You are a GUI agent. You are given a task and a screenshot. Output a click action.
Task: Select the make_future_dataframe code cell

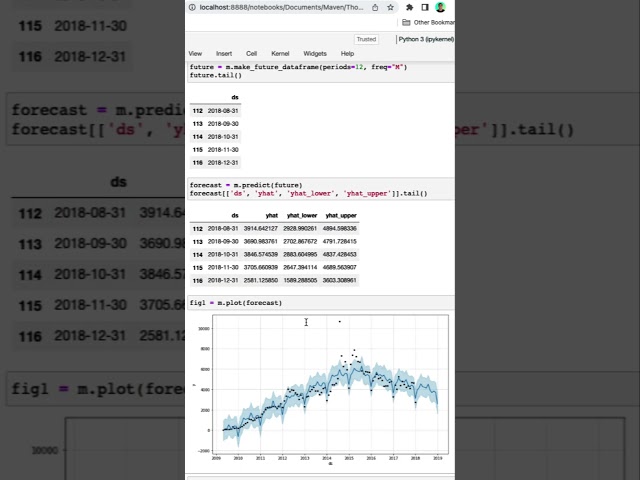pyautogui.click(x=321, y=72)
